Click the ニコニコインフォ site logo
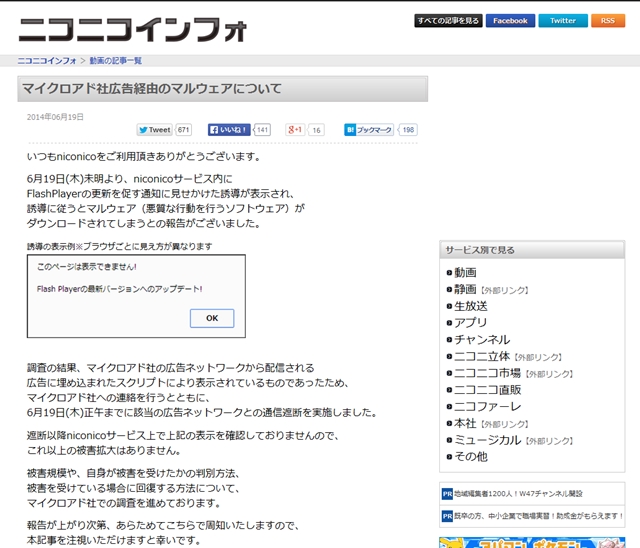This screenshot has height=548, width=640. [133, 30]
